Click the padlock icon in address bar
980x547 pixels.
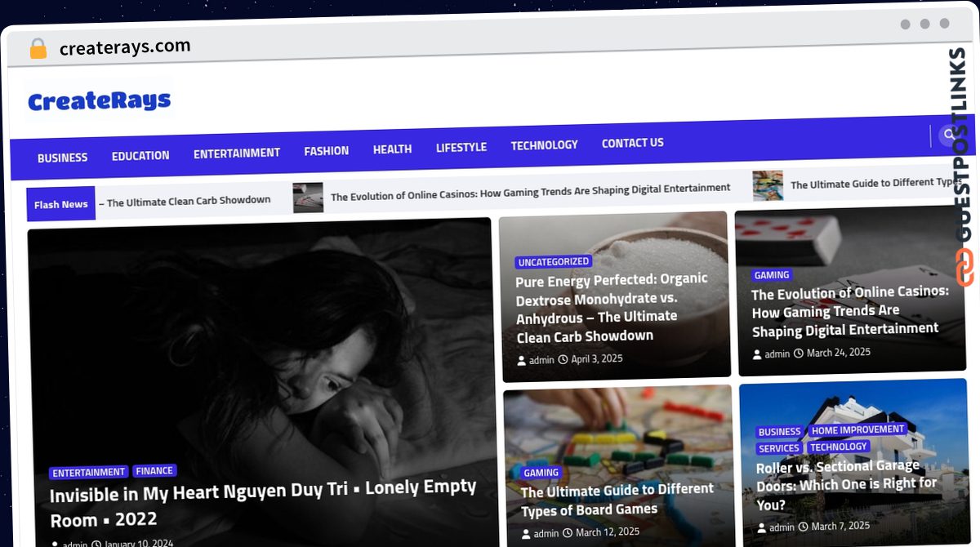click(x=38, y=49)
